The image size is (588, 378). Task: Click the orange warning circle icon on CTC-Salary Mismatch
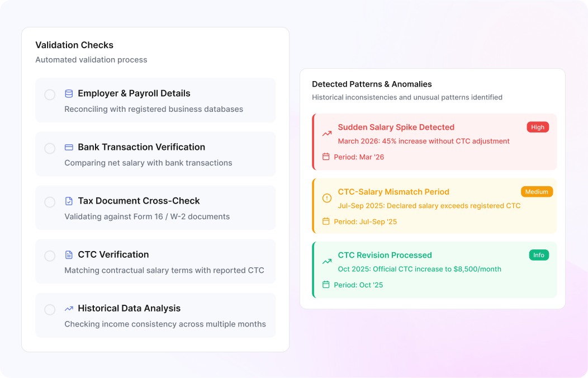(x=327, y=198)
